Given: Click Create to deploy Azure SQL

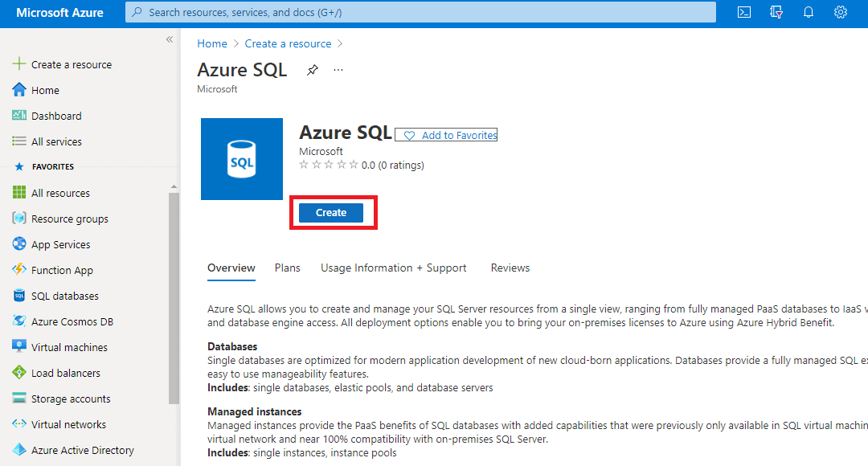Looking at the screenshot, I should tap(330, 212).
